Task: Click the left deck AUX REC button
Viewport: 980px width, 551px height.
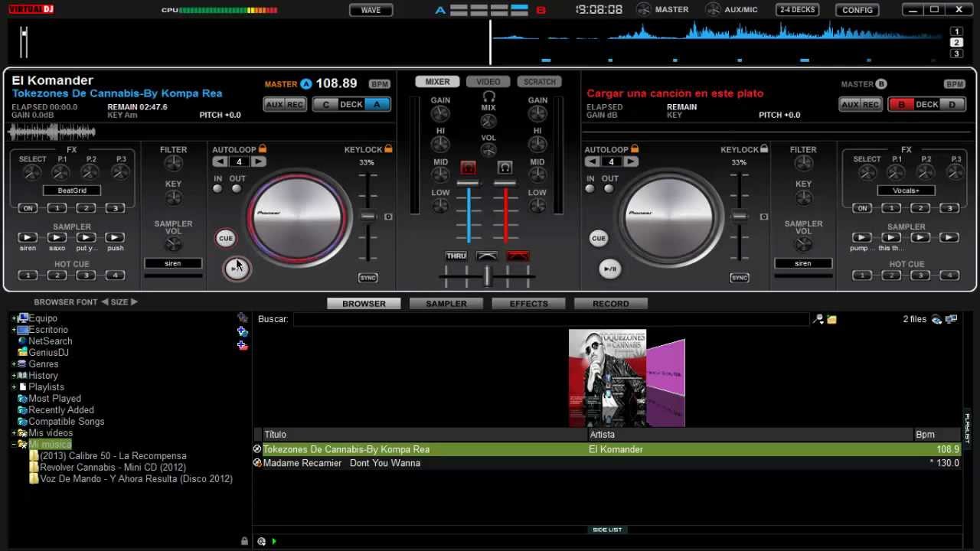Action: point(285,105)
